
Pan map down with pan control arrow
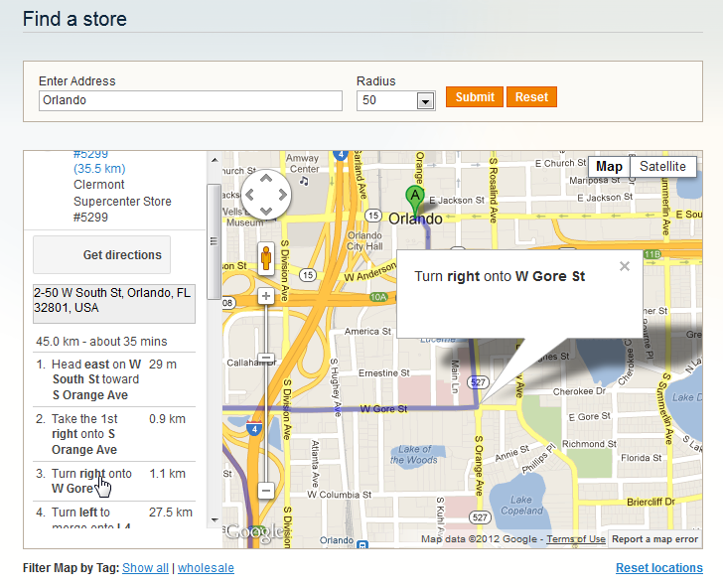point(266,211)
